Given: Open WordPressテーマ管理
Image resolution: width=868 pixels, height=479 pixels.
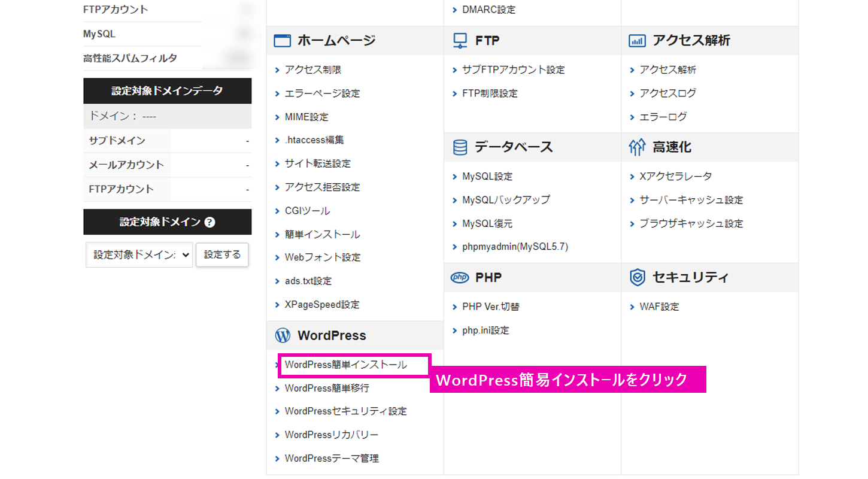Looking at the screenshot, I should 332,459.
